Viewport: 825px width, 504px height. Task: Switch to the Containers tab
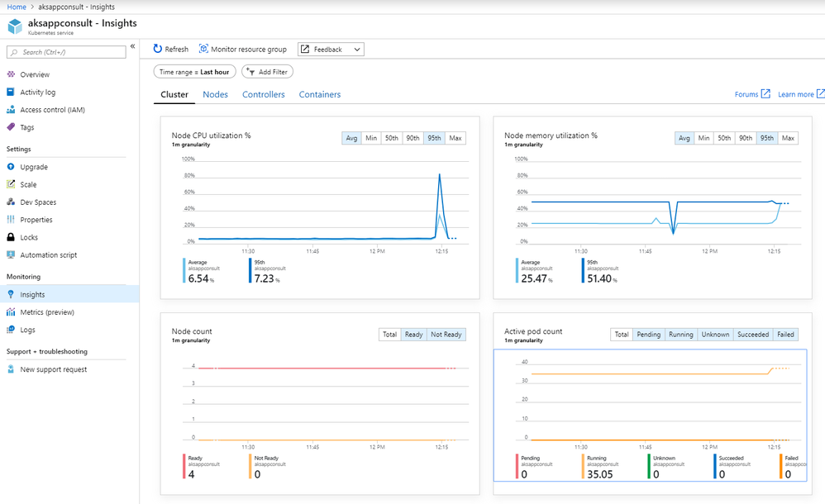(x=320, y=94)
